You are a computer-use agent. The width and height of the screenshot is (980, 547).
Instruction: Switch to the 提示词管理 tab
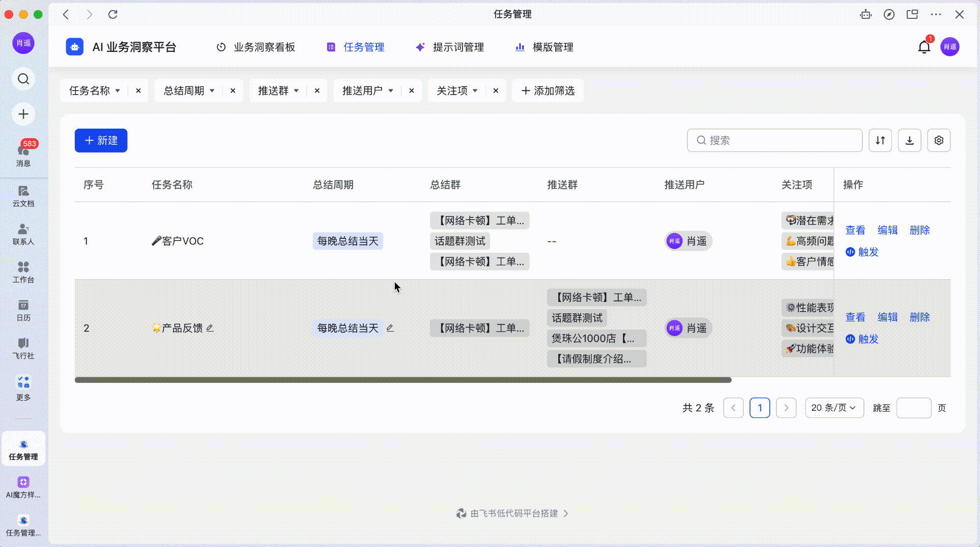point(450,47)
